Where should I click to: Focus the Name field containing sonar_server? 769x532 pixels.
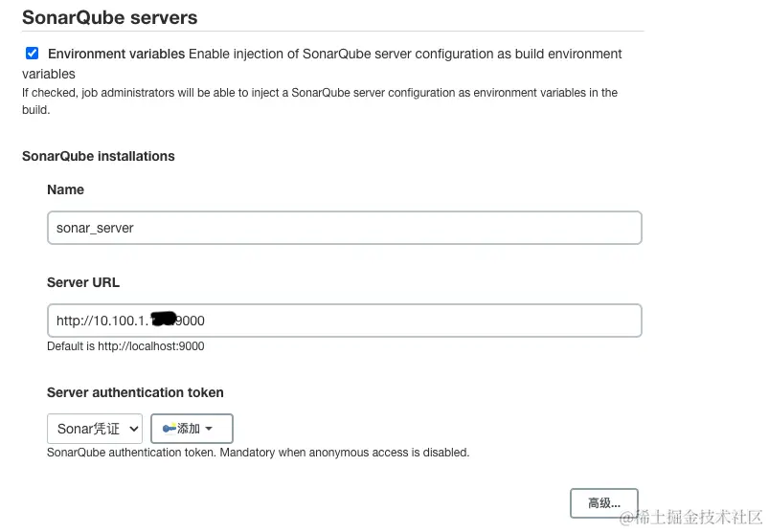(344, 228)
